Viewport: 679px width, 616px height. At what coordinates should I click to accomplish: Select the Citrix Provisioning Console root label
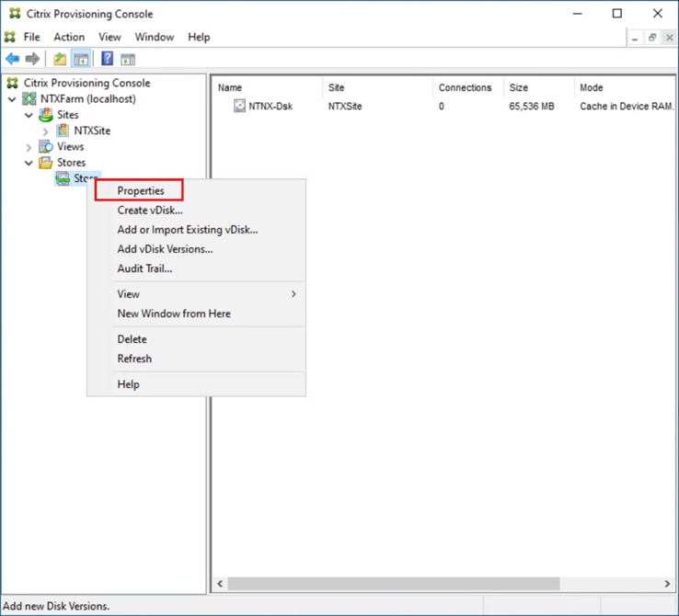tap(87, 83)
